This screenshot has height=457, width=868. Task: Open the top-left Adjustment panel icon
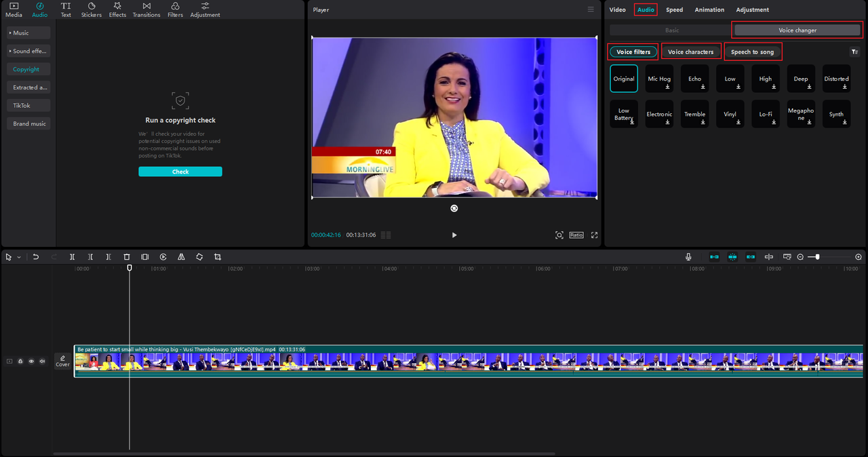(205, 9)
